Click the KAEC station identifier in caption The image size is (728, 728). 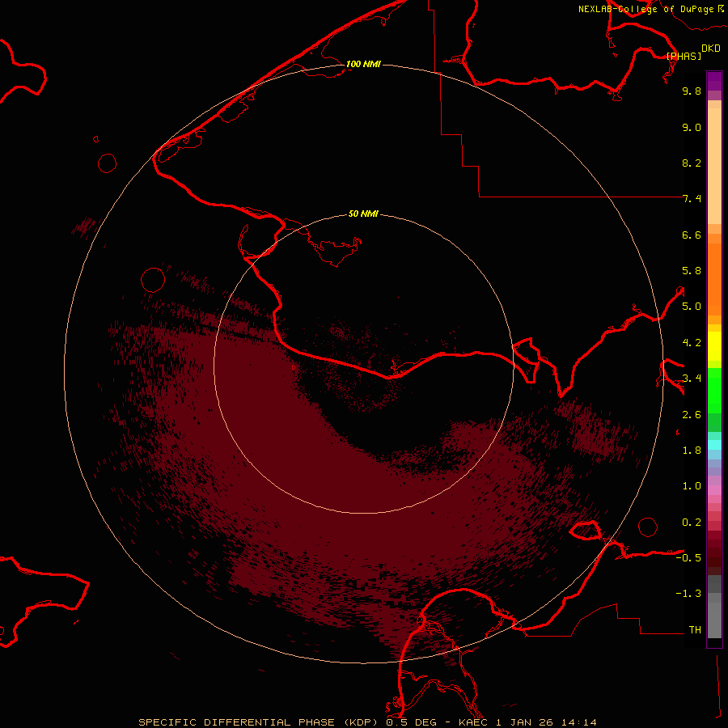(x=473, y=722)
